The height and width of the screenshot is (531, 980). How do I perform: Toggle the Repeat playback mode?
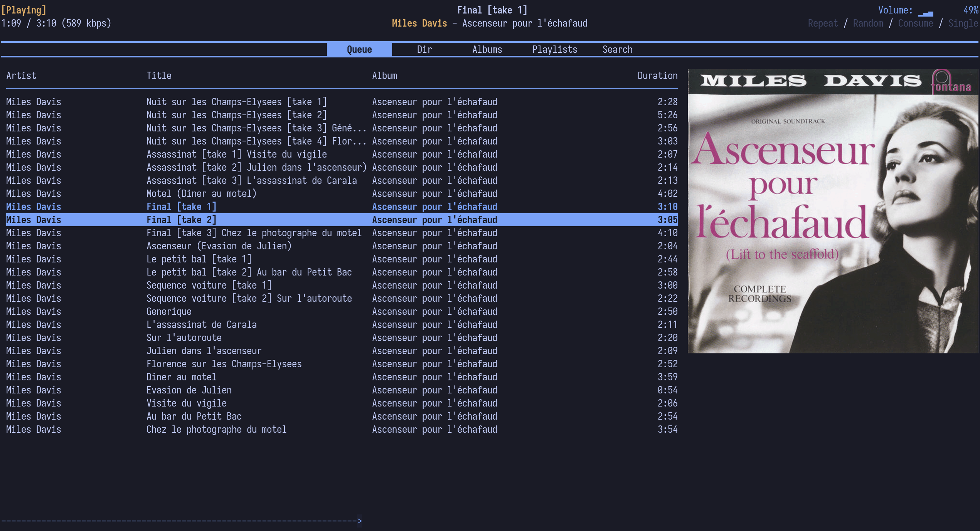point(823,24)
